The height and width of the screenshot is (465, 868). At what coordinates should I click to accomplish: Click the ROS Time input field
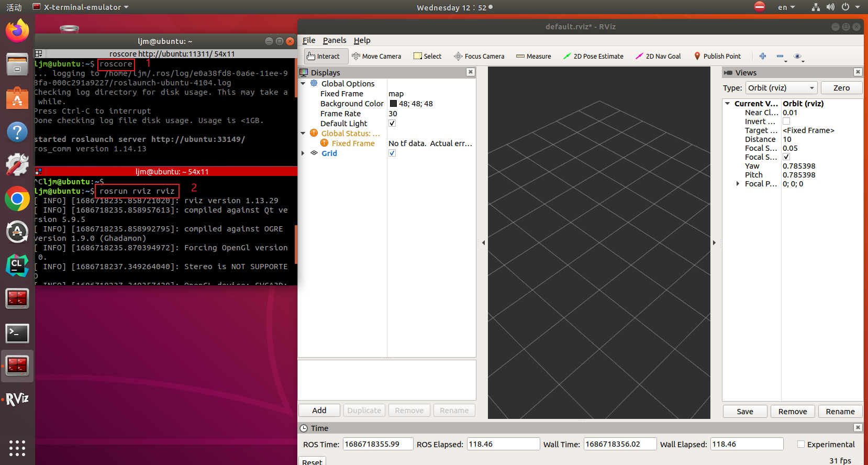378,444
